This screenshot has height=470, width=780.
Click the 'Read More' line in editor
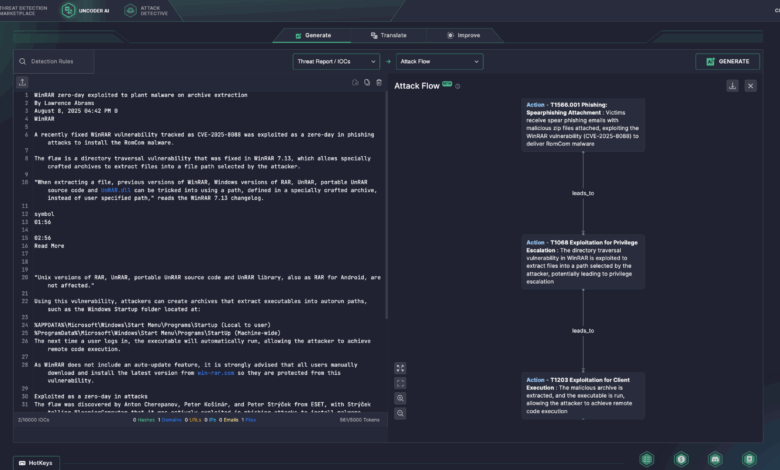tap(49, 246)
